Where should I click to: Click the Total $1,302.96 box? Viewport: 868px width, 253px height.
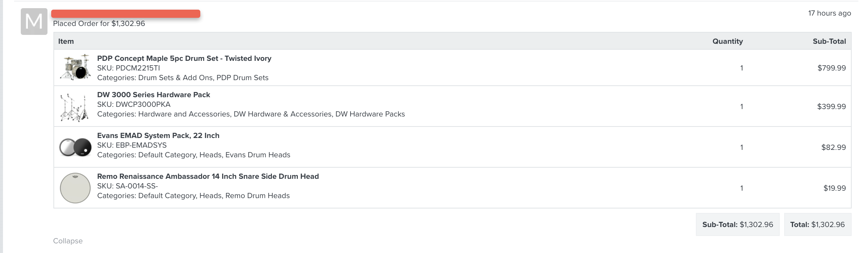point(818,224)
